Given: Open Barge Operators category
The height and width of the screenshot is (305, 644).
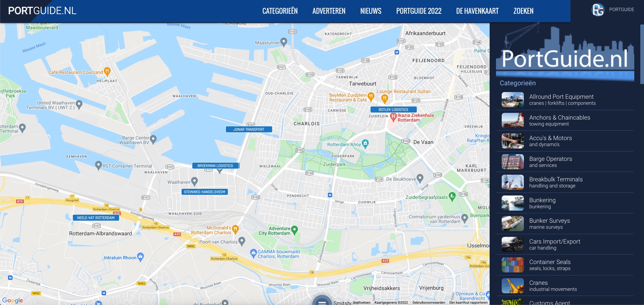Looking at the screenshot, I should coord(565,162).
